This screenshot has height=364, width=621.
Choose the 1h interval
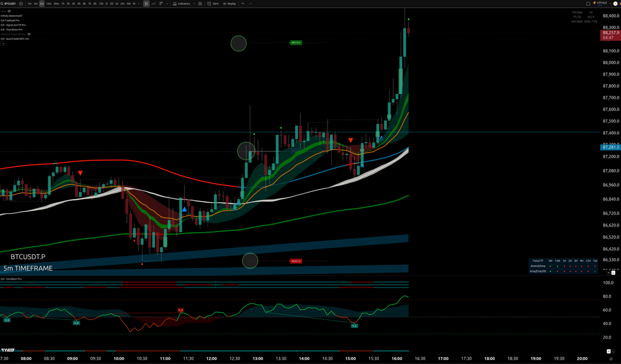point(63,4)
